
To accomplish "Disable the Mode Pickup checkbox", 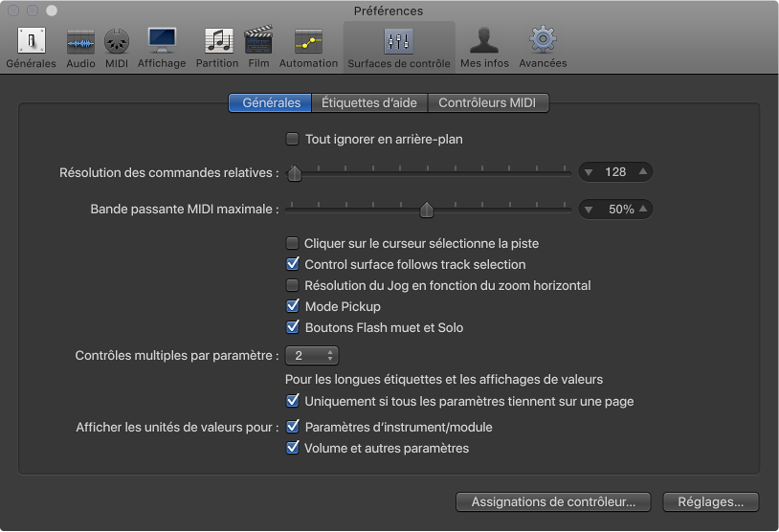I will (293, 307).
